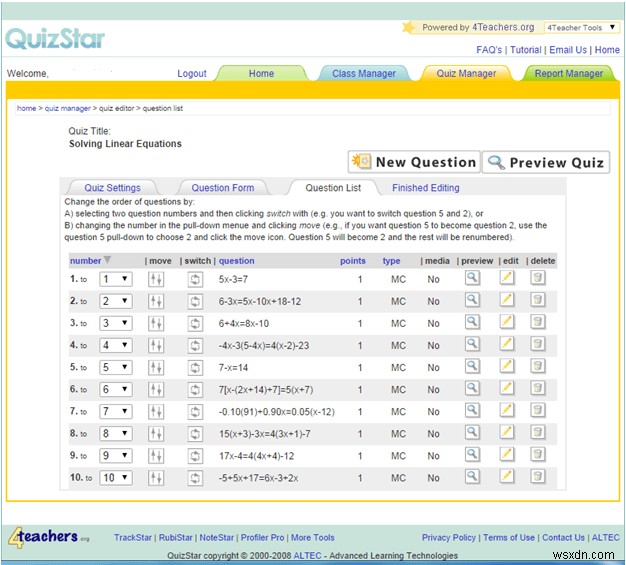The width and height of the screenshot is (626, 565).
Task: Open the number dropdown for question 4
Action: (115, 345)
